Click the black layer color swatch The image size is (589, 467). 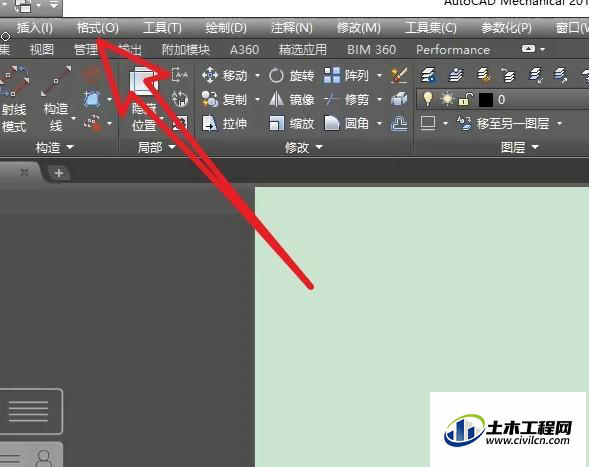pyautogui.click(x=486, y=100)
